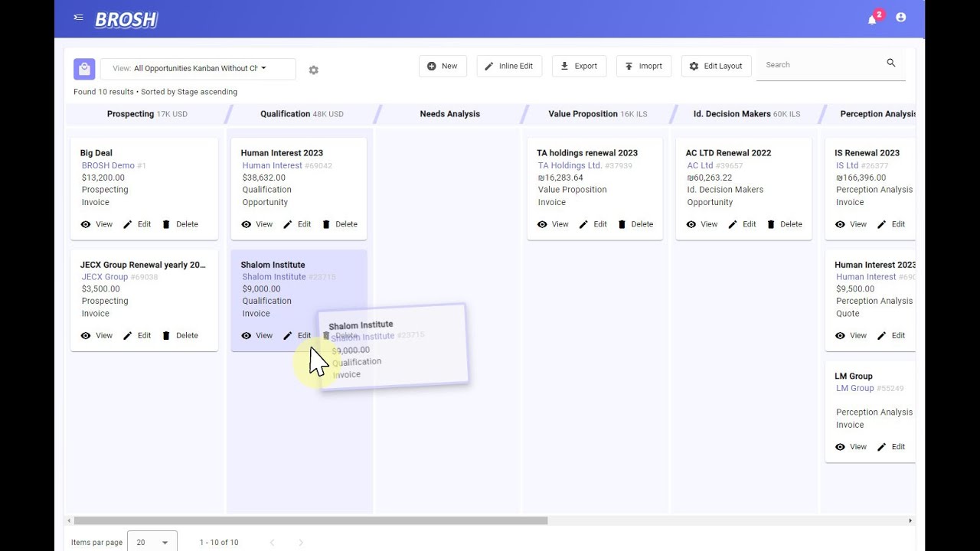
Task: Open Human Interest link on Qualification card
Action: click(x=272, y=165)
